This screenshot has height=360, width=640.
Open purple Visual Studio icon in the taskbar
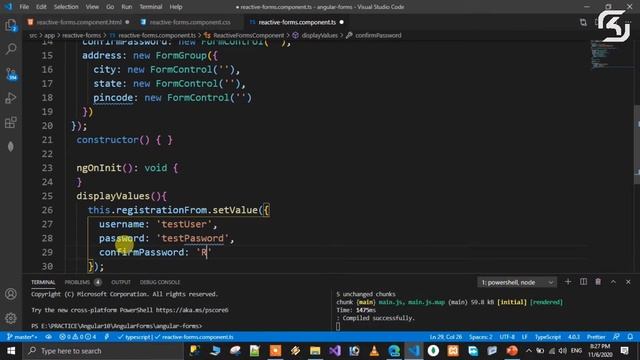click(x=335, y=351)
